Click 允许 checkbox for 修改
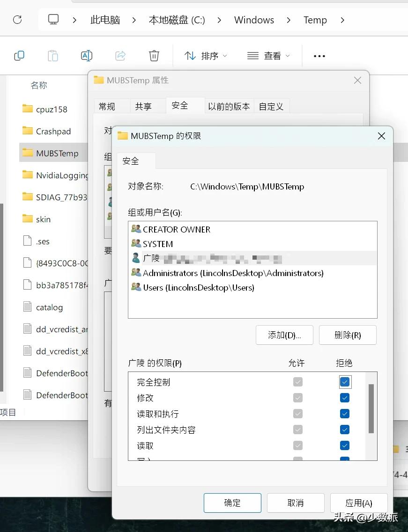 [297, 398]
